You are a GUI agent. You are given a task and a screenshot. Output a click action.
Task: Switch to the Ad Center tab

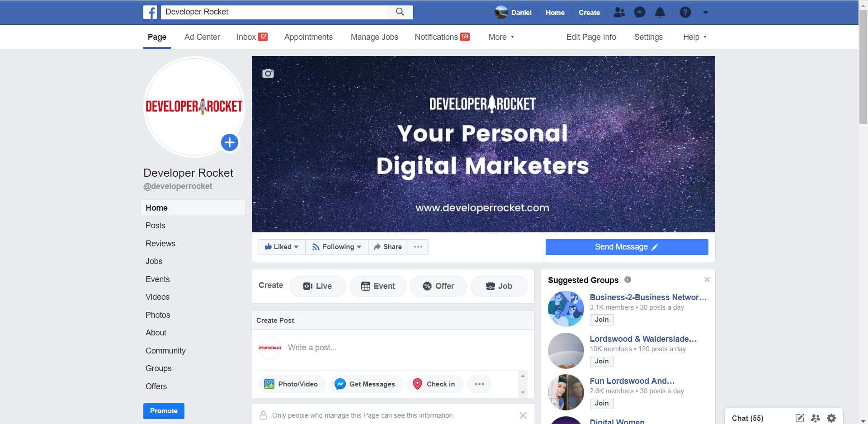202,37
